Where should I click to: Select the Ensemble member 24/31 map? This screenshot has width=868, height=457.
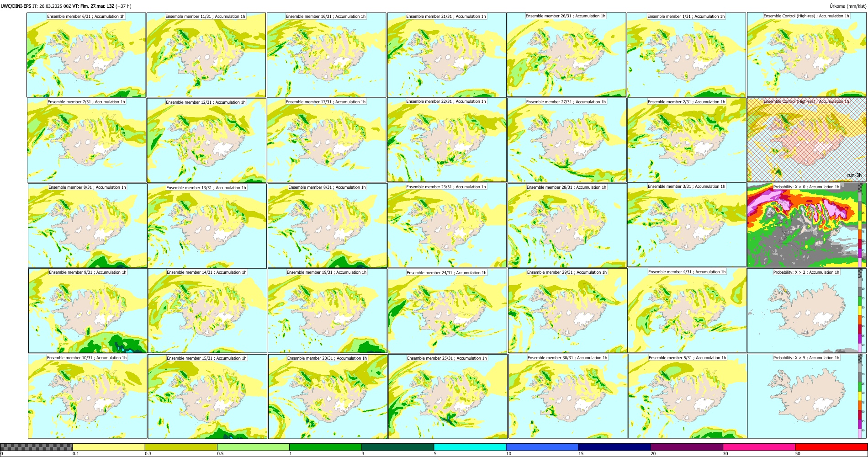click(447, 311)
